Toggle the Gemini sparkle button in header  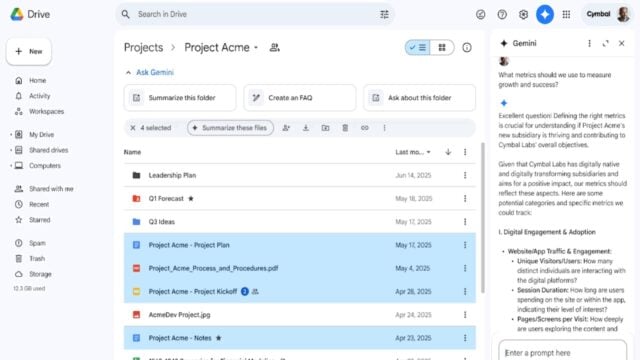[544, 14]
